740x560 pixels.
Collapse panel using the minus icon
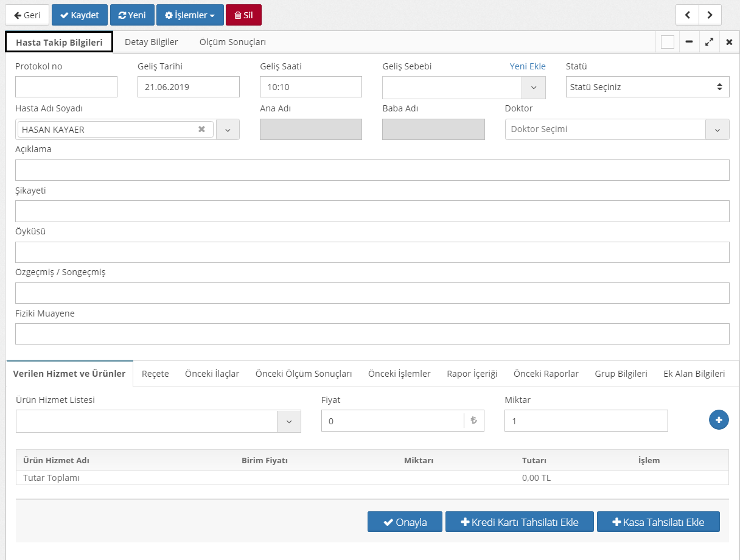coord(689,42)
